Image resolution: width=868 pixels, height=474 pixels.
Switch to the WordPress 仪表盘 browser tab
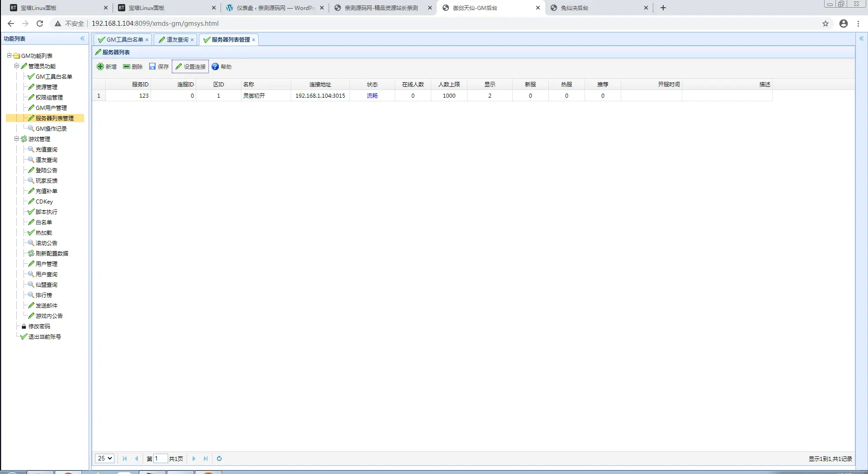(x=275, y=8)
